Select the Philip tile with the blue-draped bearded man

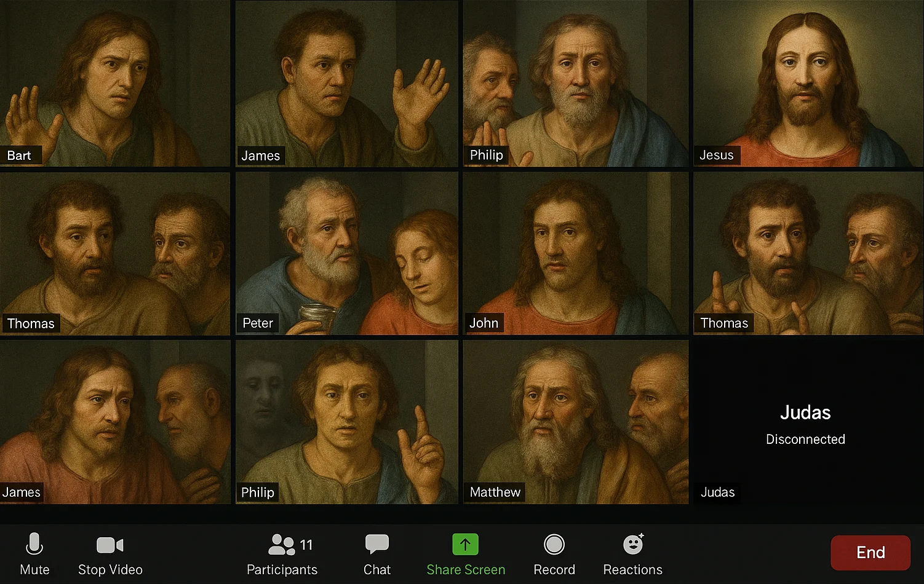click(576, 84)
